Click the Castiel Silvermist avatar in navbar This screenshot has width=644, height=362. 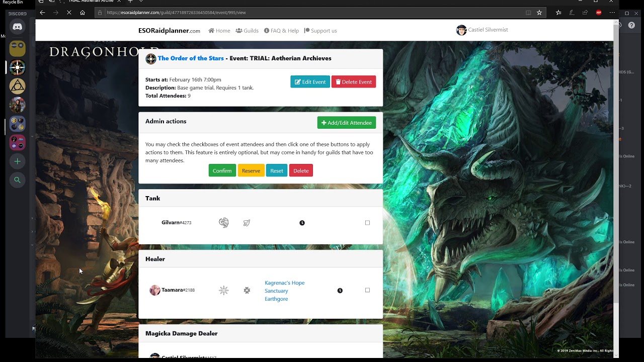pyautogui.click(x=461, y=30)
